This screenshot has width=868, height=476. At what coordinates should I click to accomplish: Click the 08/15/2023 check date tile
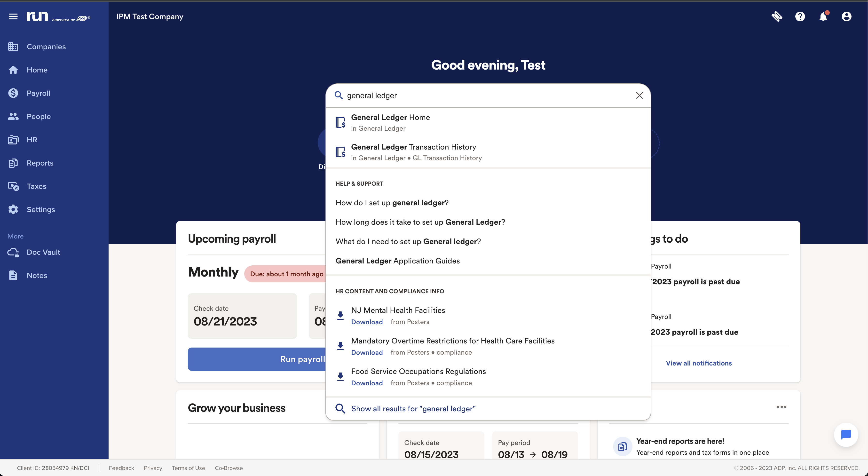click(x=441, y=445)
